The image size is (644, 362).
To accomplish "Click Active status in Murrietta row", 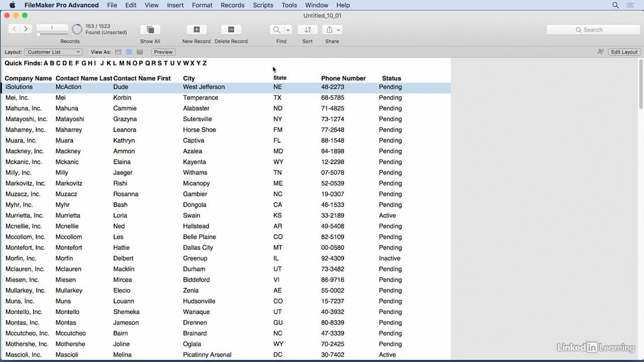I will tap(387, 216).
